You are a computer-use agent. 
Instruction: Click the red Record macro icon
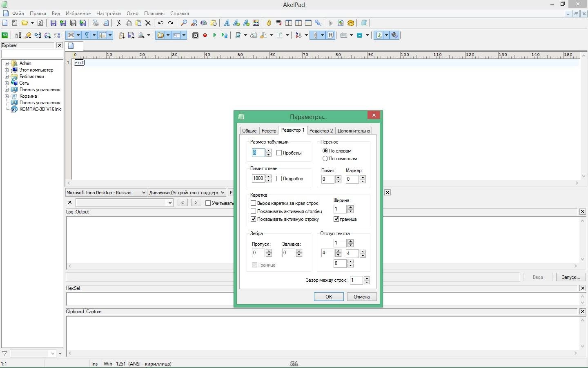(205, 35)
